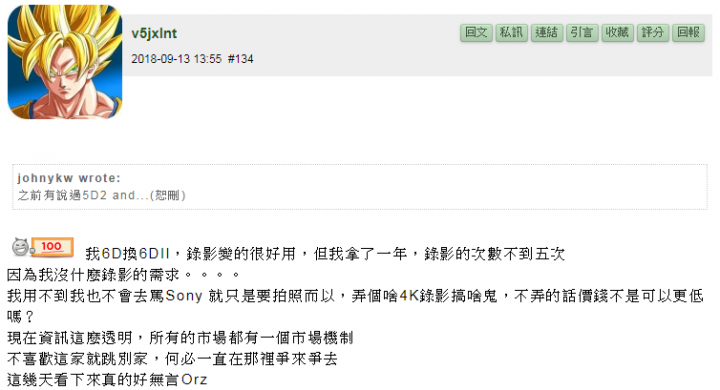Click the Orz text at post end
This screenshot has height=390, width=720.
[x=194, y=379]
